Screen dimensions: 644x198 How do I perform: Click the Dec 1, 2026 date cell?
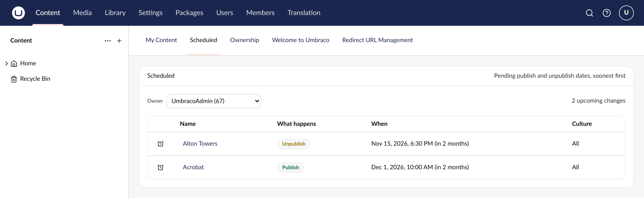tap(420, 167)
